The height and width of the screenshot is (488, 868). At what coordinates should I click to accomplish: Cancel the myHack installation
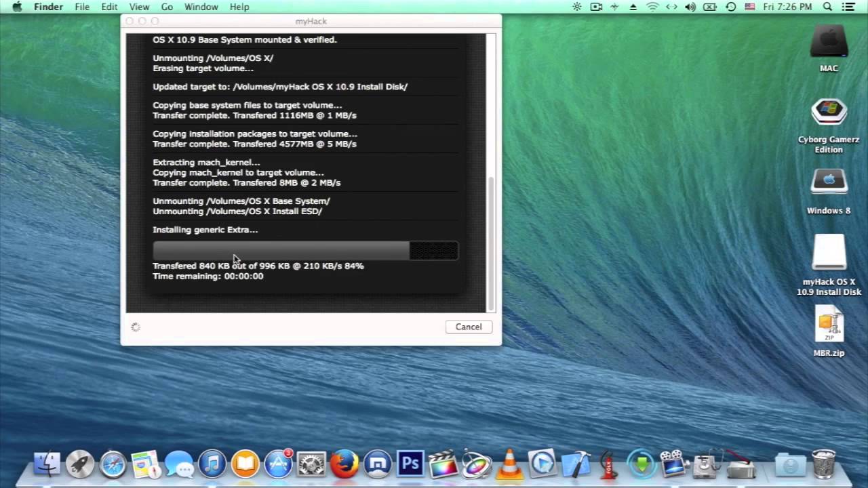[x=468, y=327]
